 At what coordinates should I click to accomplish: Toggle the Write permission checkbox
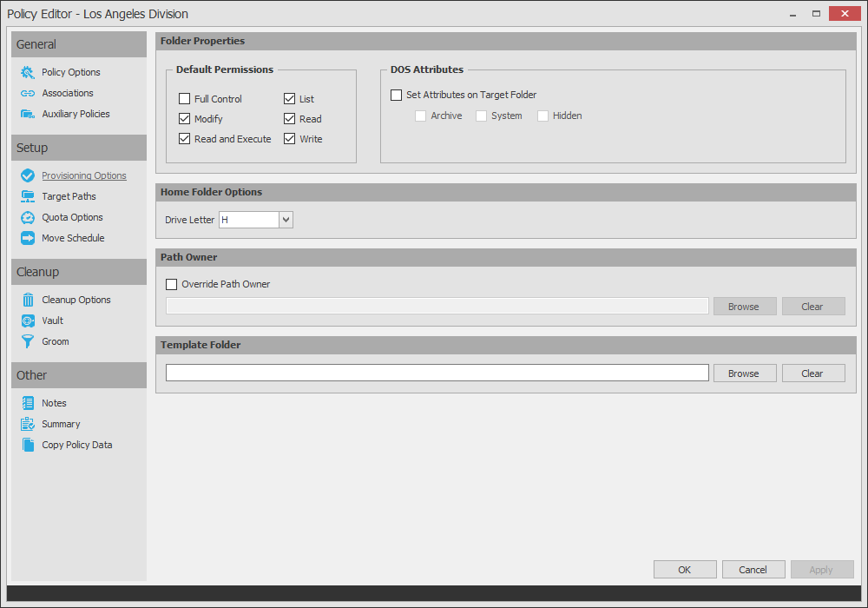[x=290, y=138]
